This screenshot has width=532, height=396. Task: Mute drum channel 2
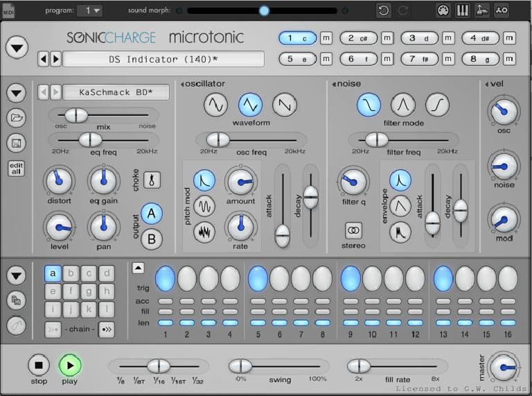point(387,38)
